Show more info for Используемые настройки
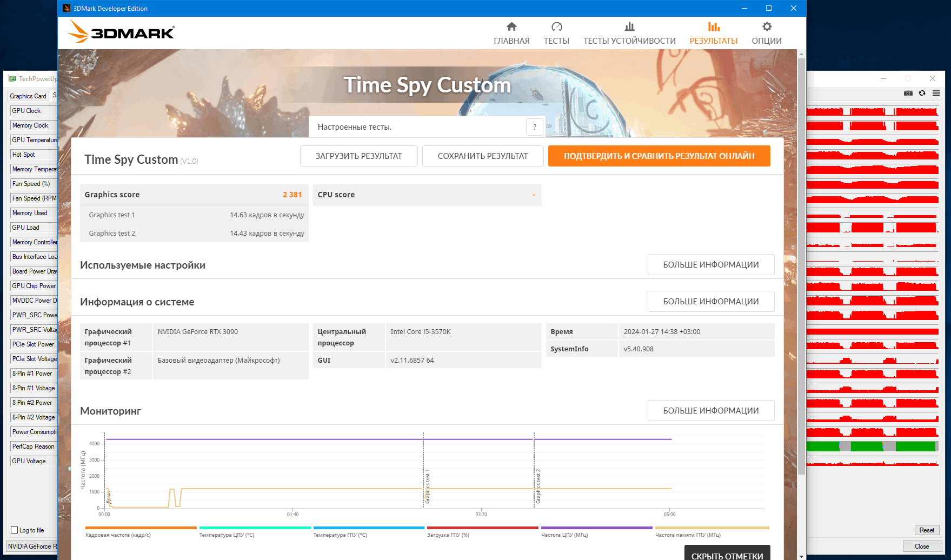Image resolution: width=951 pixels, height=560 pixels. pos(711,265)
